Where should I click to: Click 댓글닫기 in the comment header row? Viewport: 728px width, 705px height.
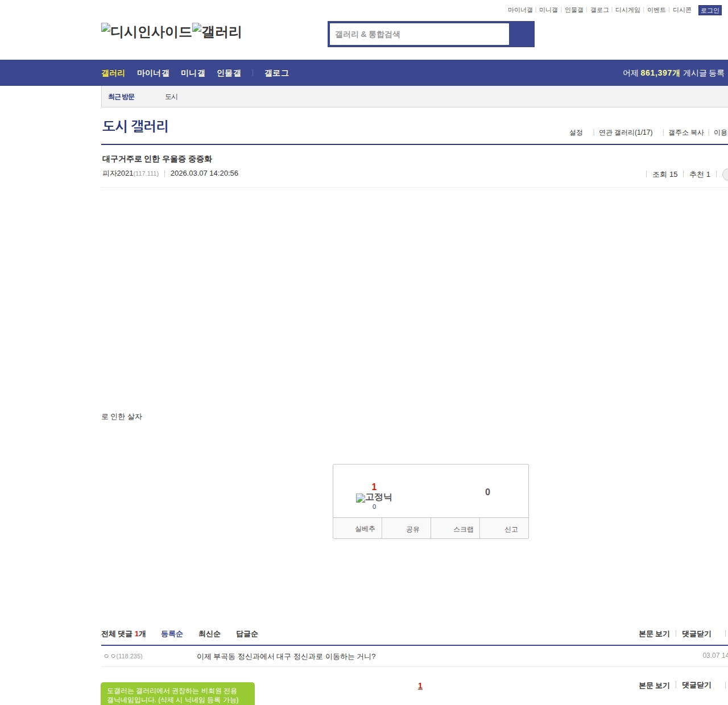pos(697,634)
